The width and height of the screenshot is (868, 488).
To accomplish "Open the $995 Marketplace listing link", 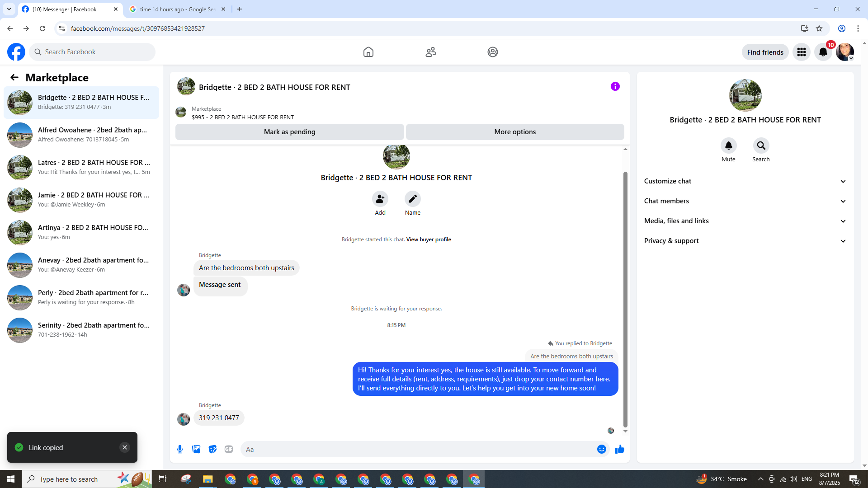I will 243,117.
